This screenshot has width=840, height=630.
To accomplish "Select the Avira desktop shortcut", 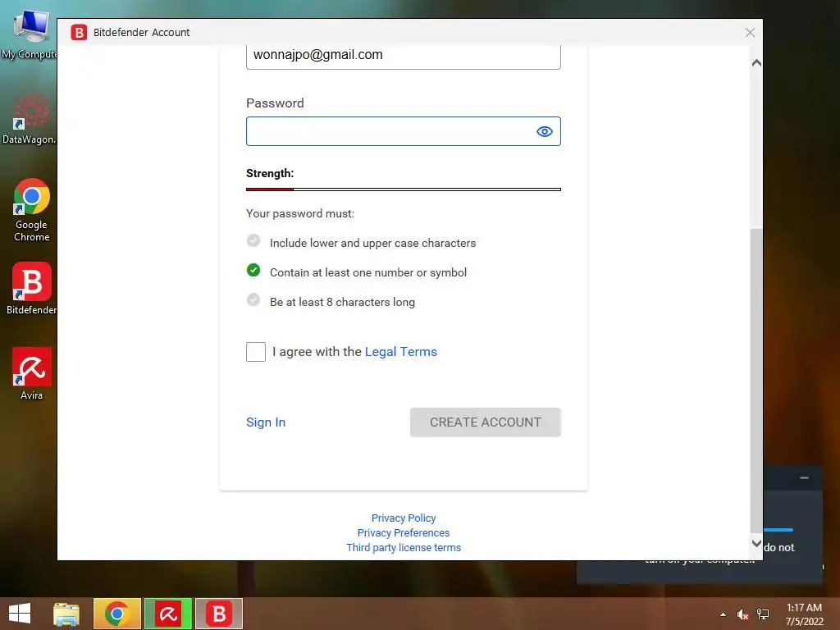I will point(32,373).
